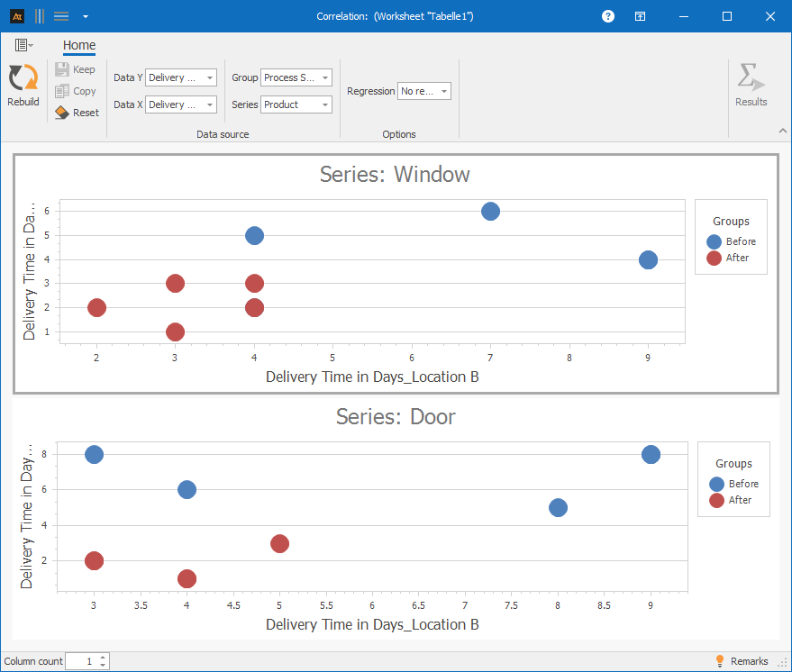Open the quick access toolbar customize arrow
The width and height of the screenshot is (792, 672).
point(85,16)
